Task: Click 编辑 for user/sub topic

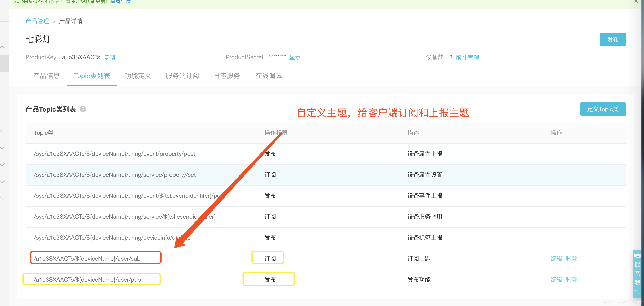Action: pos(555,258)
